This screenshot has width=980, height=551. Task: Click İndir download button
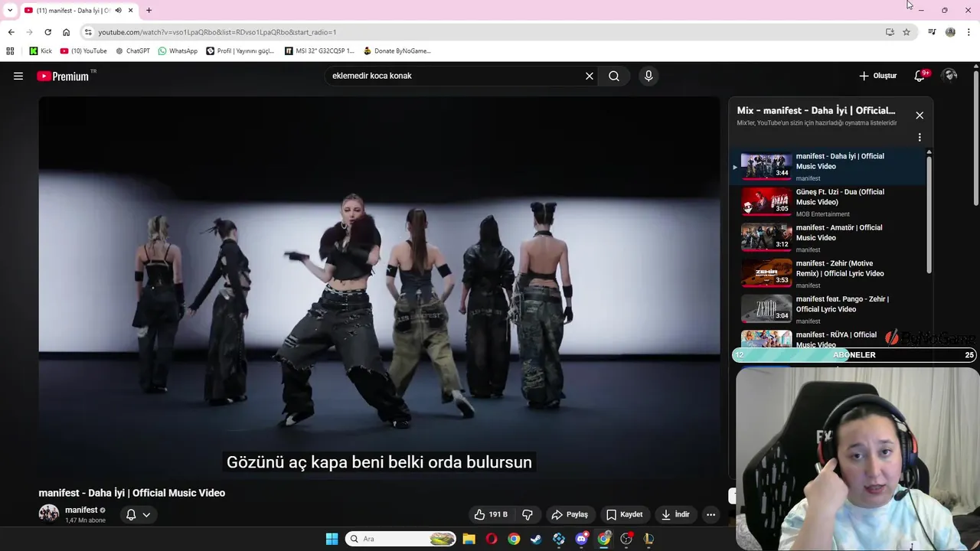click(676, 514)
